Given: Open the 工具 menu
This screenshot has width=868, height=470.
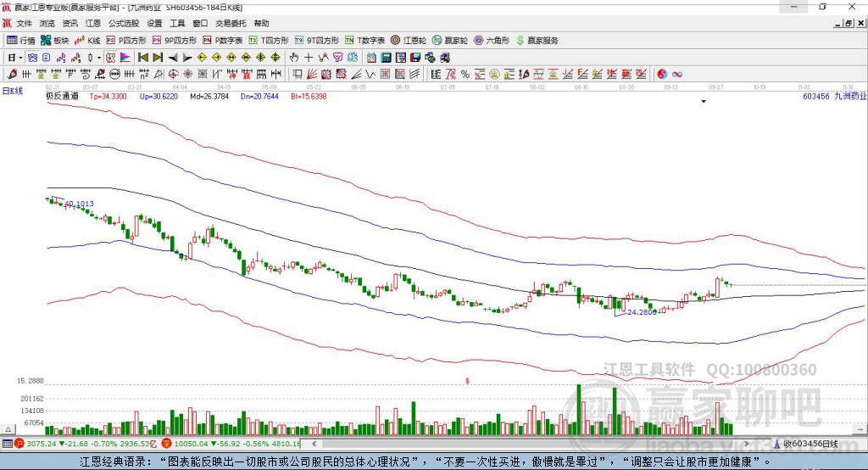Looking at the screenshot, I should [x=177, y=23].
